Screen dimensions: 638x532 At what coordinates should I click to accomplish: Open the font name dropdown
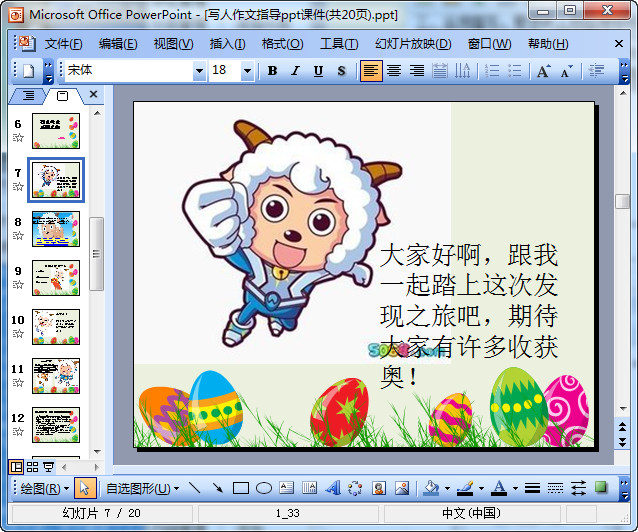tap(199, 71)
